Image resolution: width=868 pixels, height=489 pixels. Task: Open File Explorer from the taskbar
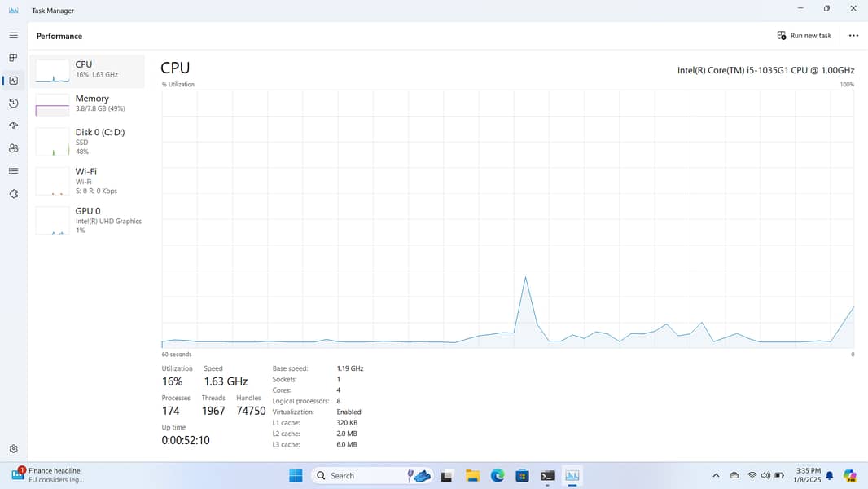tap(472, 476)
